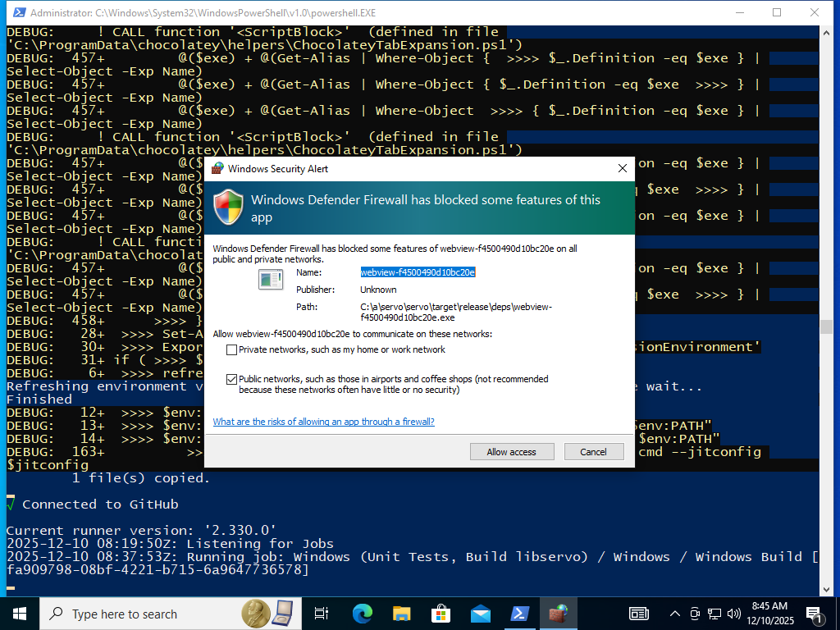Click the PowerShell window title bar icon
The height and width of the screenshot is (630, 840).
(15, 12)
